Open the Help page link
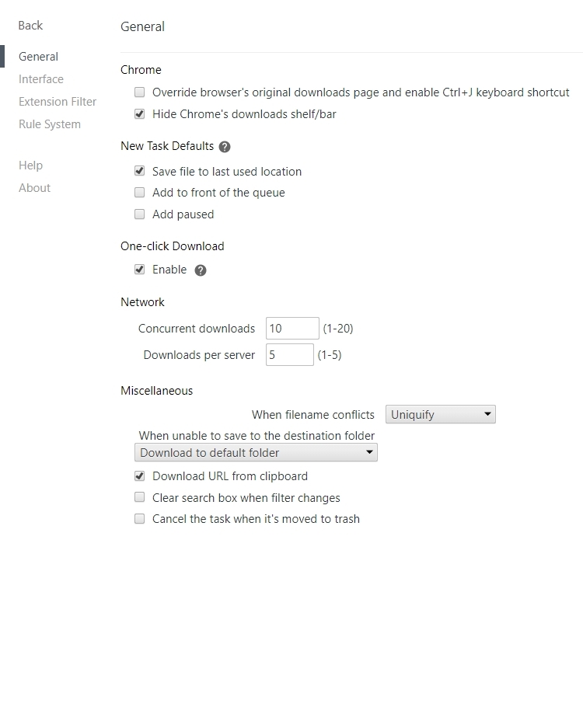Viewport: 583px width, 728px height. click(x=30, y=165)
